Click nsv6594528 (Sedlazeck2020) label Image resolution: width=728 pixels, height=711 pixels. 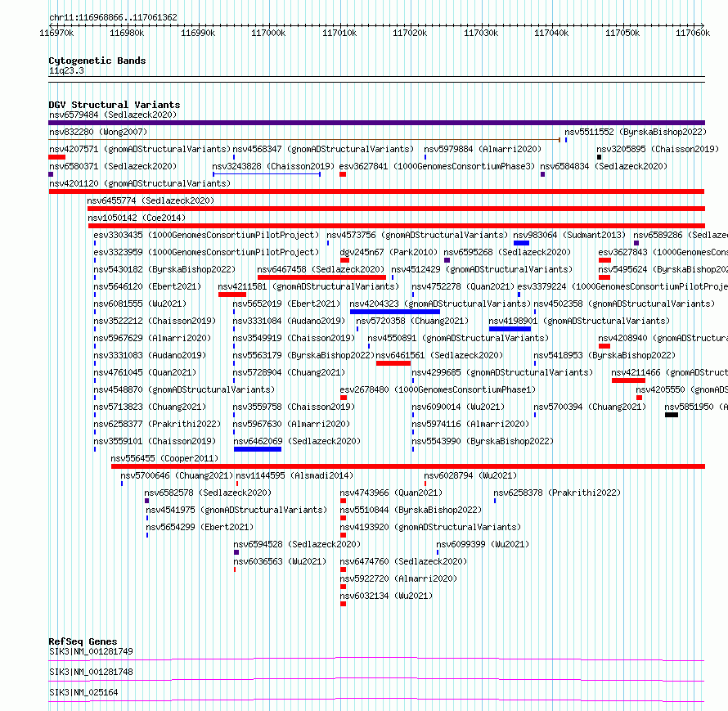click(x=297, y=544)
